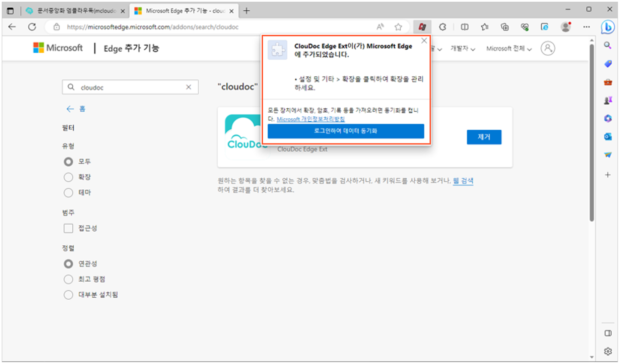Select the 확장 type filter

point(68,177)
